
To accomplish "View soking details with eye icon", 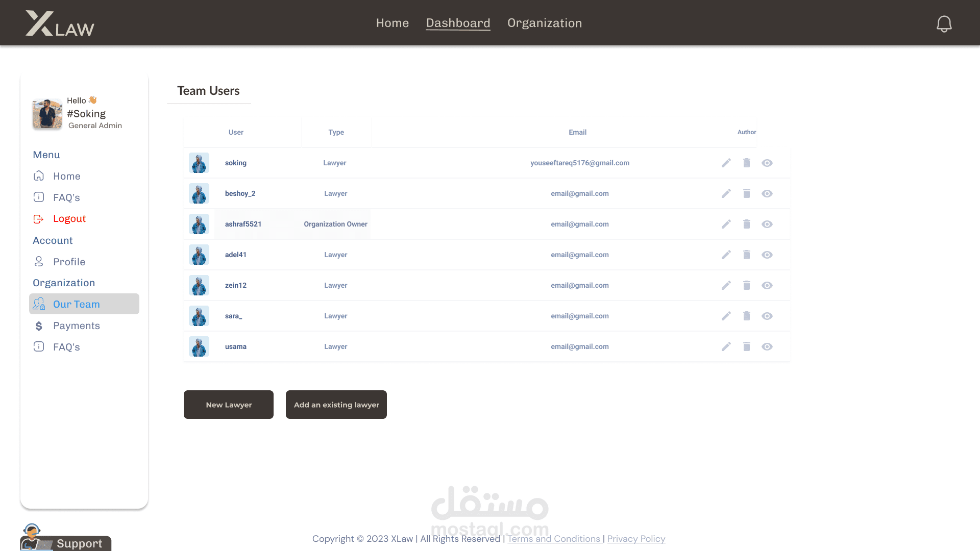I will (x=767, y=163).
